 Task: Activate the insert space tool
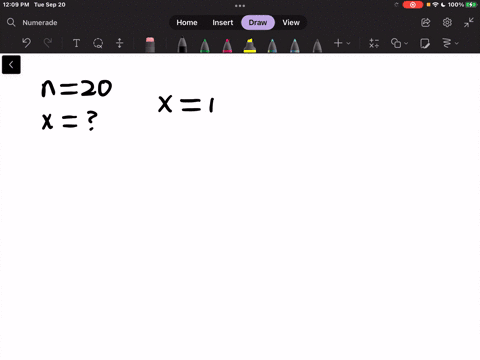coord(119,43)
